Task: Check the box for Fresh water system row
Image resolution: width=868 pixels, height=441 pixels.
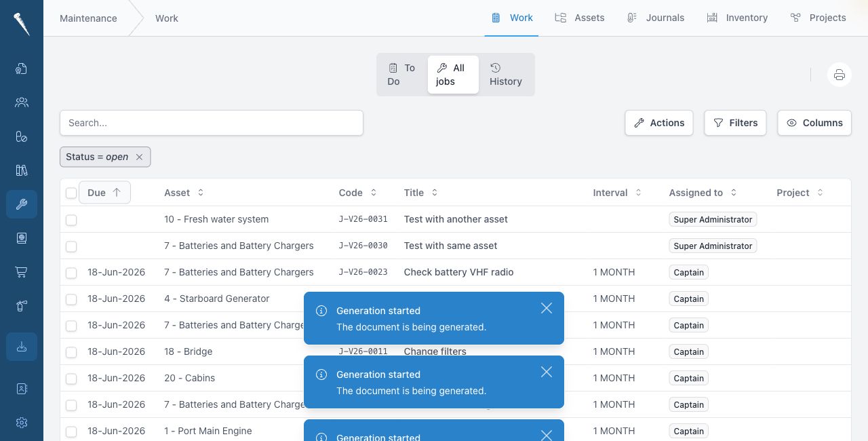Action: (x=71, y=220)
